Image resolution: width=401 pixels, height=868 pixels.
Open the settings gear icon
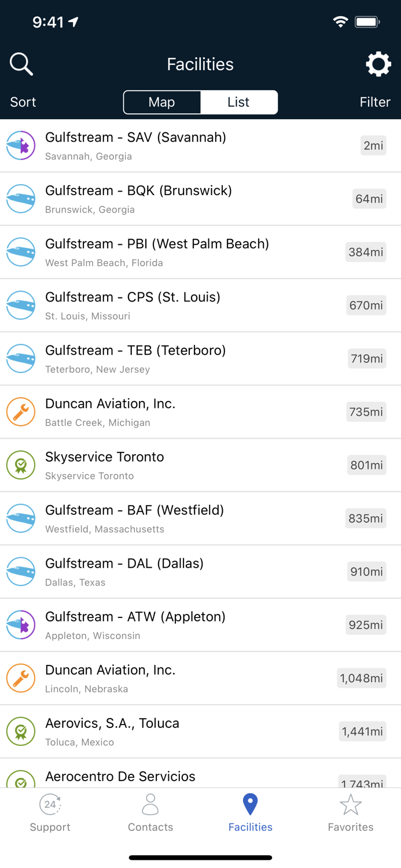(378, 64)
